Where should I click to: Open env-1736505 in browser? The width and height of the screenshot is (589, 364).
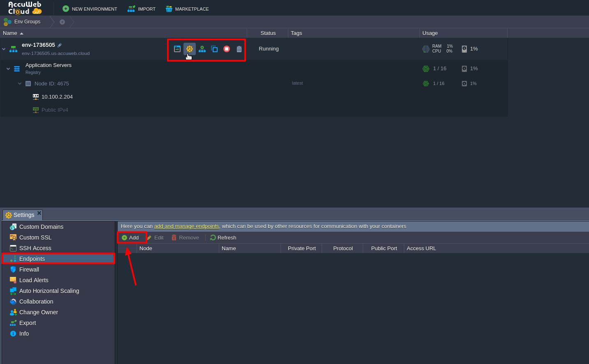177,48
